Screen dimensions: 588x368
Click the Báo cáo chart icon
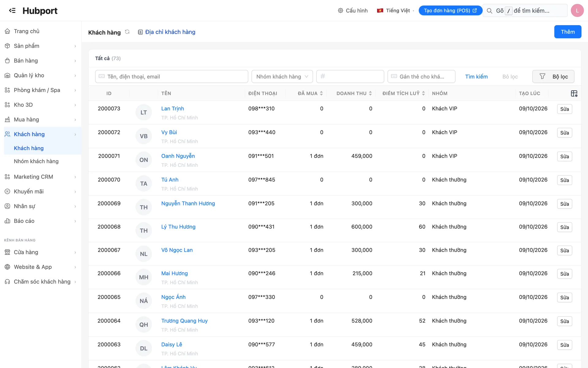click(7, 221)
